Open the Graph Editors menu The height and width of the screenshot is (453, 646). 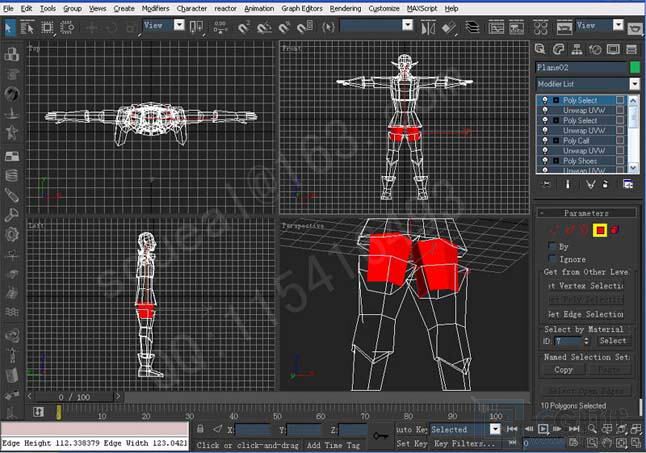pos(302,8)
